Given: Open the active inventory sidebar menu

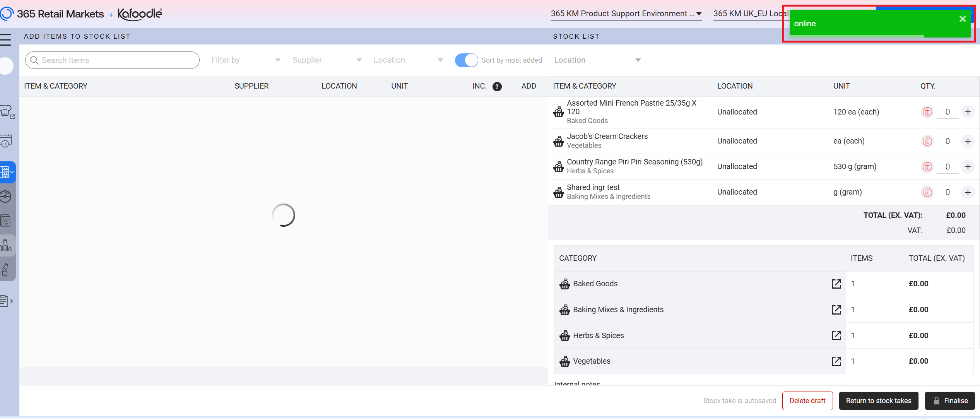Looking at the screenshot, I should click(x=7, y=172).
